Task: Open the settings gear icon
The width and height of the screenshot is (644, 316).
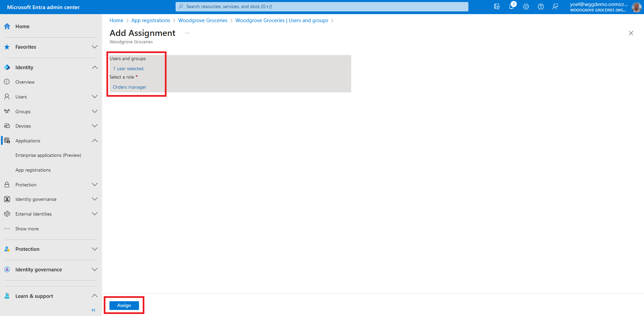Action: pyautogui.click(x=526, y=7)
